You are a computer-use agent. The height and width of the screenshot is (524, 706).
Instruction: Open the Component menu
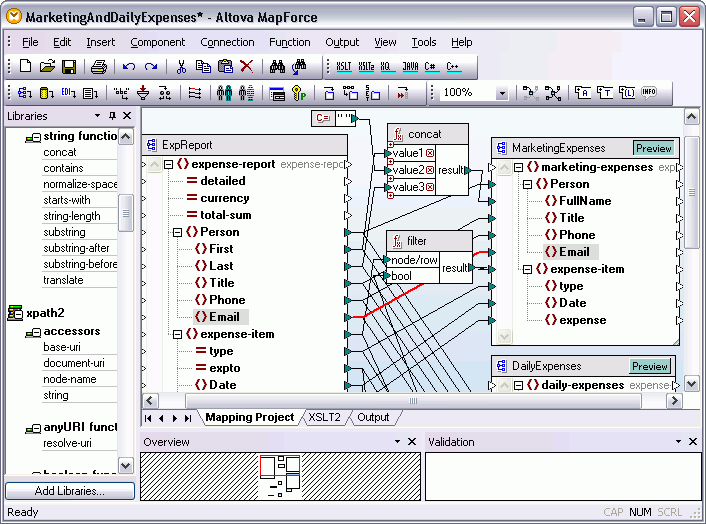[158, 42]
